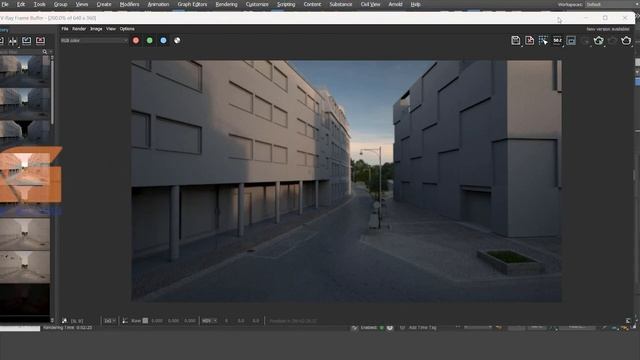Load selected history image to VFB
The height and width of the screenshot is (360, 640).
coord(27,40)
